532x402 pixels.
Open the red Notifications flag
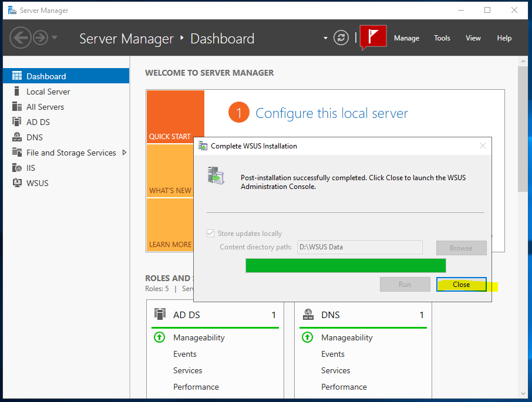click(x=373, y=36)
